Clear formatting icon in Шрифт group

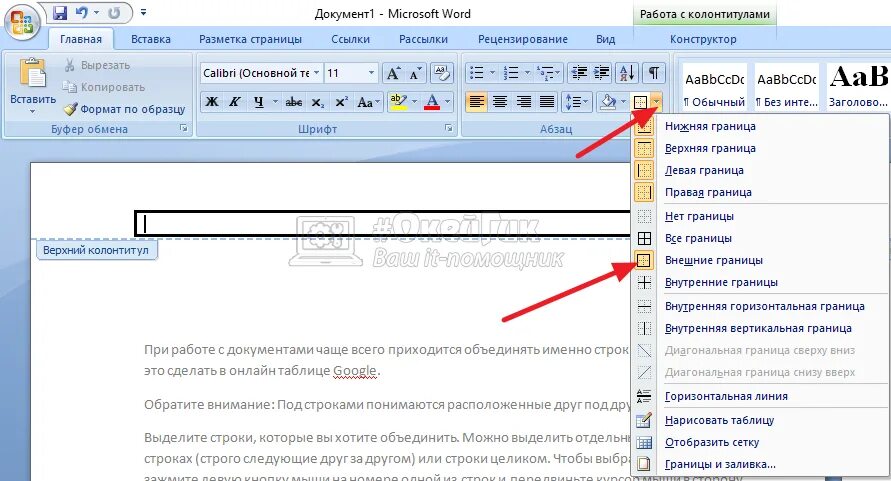tap(442, 73)
